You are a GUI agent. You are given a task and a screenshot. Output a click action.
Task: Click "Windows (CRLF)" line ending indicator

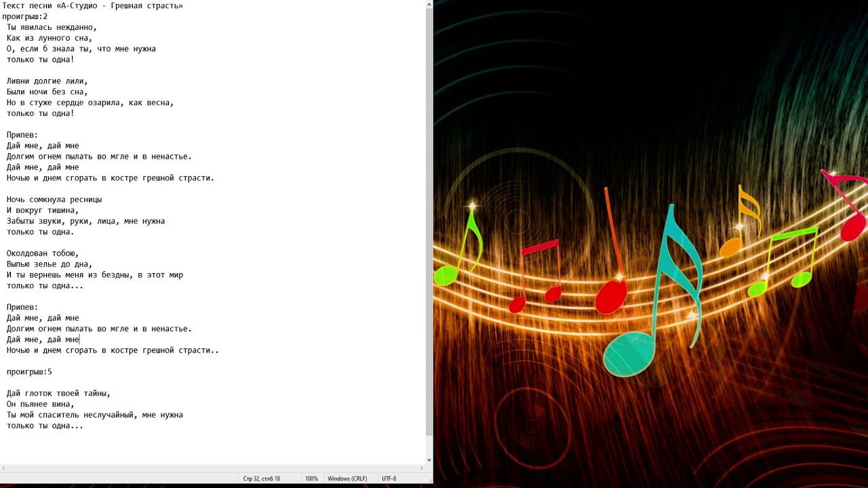coord(347,479)
